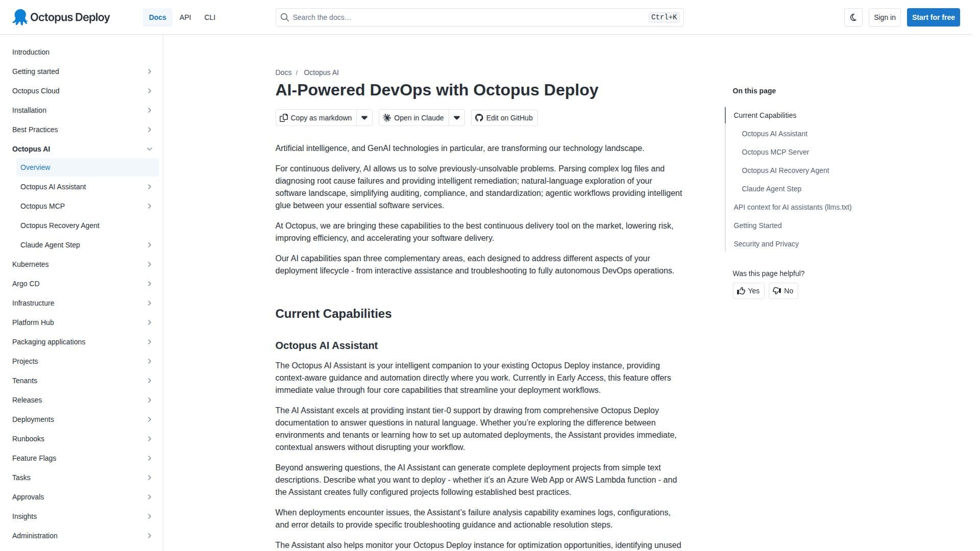Click Open in Claude button
This screenshot has width=980, height=551.
point(414,118)
